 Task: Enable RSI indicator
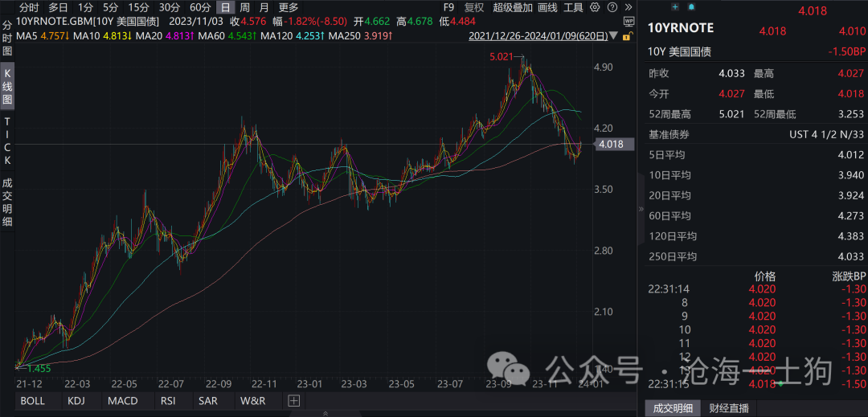(168, 400)
